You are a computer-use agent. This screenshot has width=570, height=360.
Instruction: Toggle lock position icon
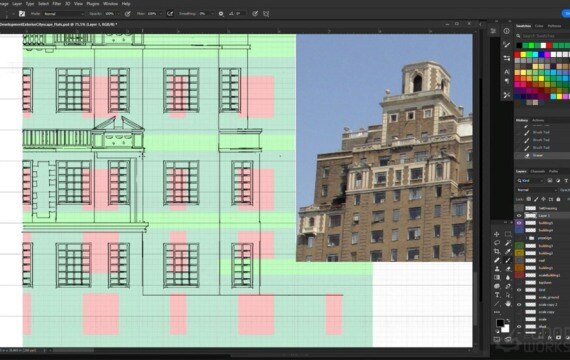pos(543,199)
